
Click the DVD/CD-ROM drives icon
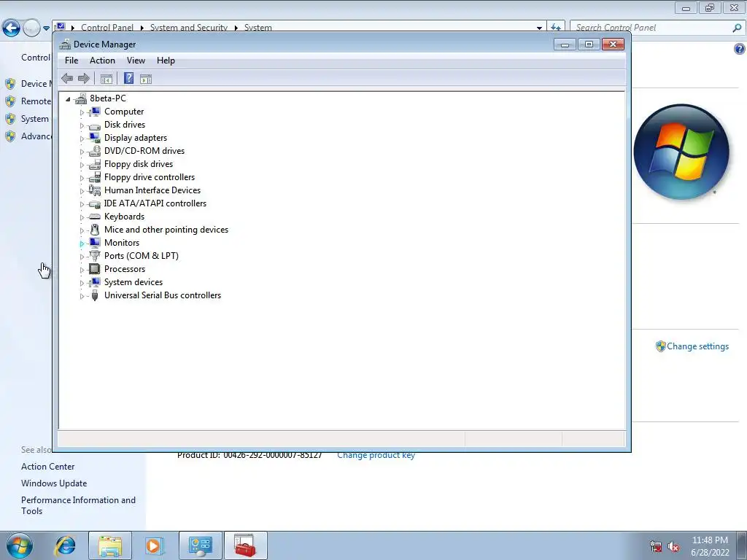[95, 151]
